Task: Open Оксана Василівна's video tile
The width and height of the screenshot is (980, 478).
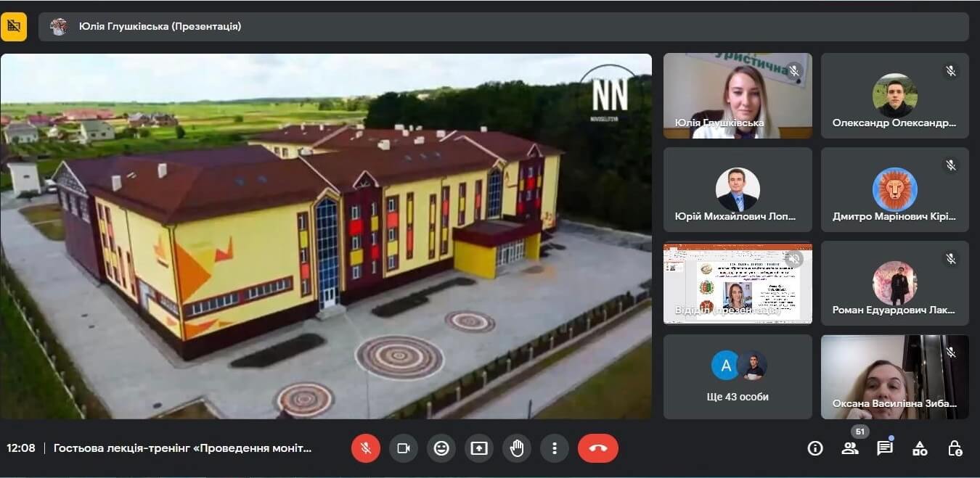Action: click(894, 376)
